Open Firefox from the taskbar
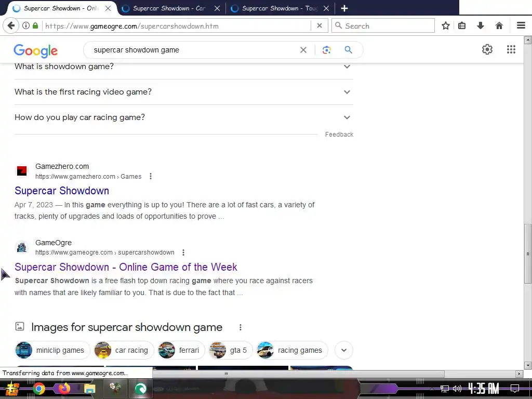The width and height of the screenshot is (532, 399). (x=64, y=389)
